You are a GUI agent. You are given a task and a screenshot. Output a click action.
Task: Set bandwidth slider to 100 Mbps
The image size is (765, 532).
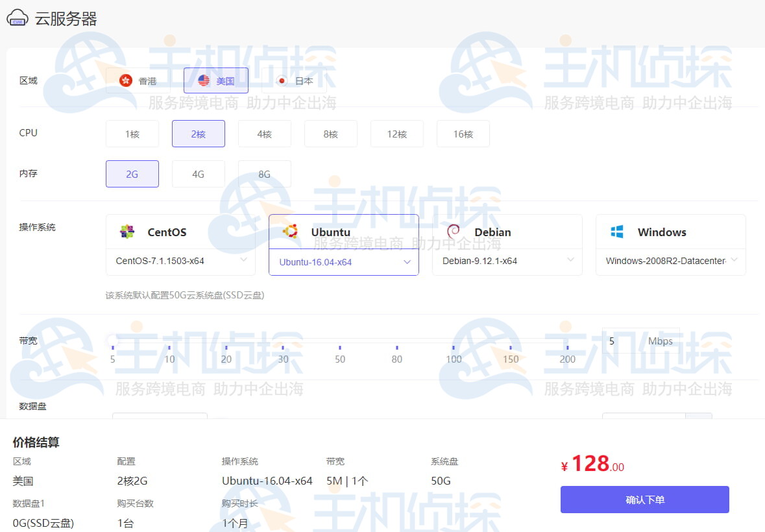454,346
